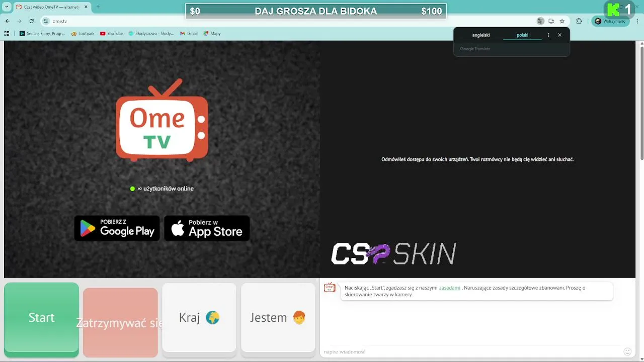Open the Kraj country selector
Viewport: 644px width, 362px height.
coord(199,318)
